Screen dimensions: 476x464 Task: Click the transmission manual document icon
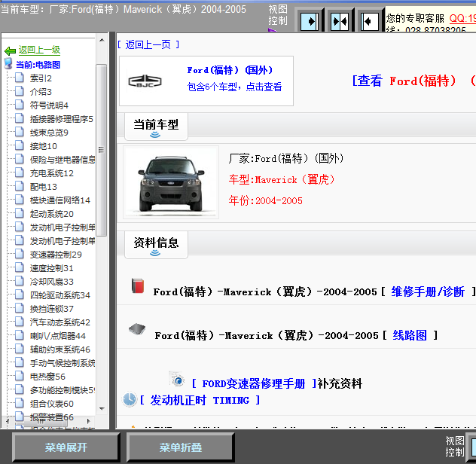click(x=177, y=379)
